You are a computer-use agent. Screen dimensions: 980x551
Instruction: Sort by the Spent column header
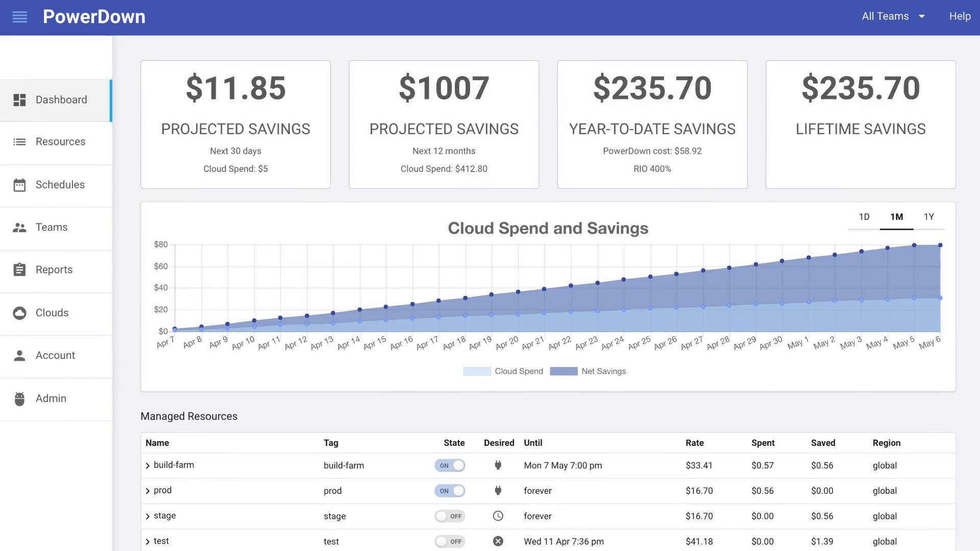coord(763,443)
